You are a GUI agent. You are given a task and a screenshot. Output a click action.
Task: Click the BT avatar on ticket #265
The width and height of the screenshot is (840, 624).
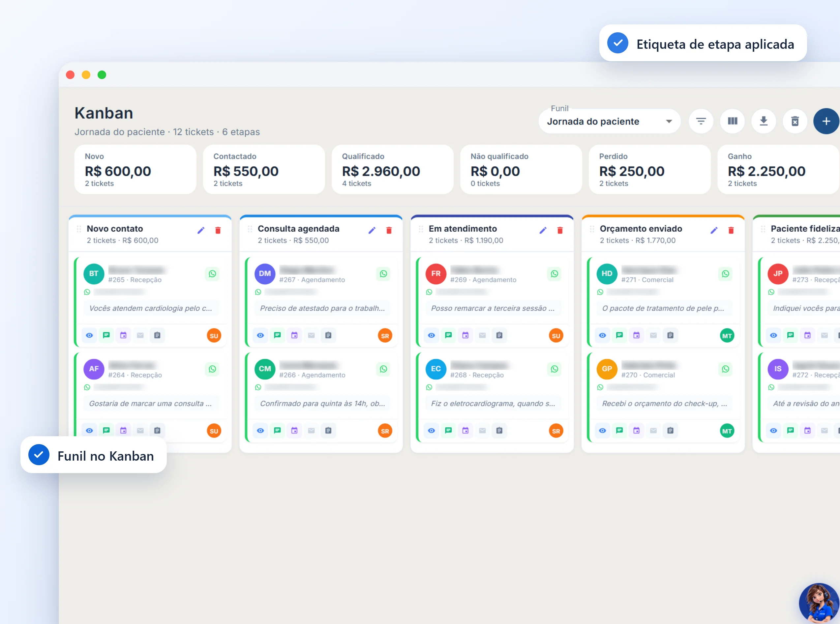click(94, 274)
